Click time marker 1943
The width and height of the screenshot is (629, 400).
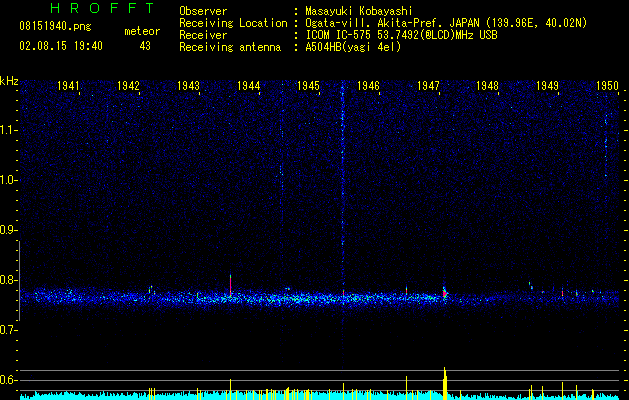(189, 85)
